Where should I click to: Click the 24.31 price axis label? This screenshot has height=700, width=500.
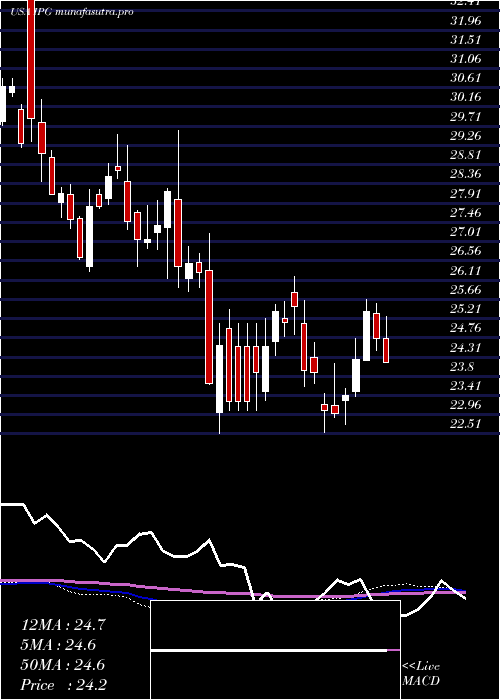466,347
